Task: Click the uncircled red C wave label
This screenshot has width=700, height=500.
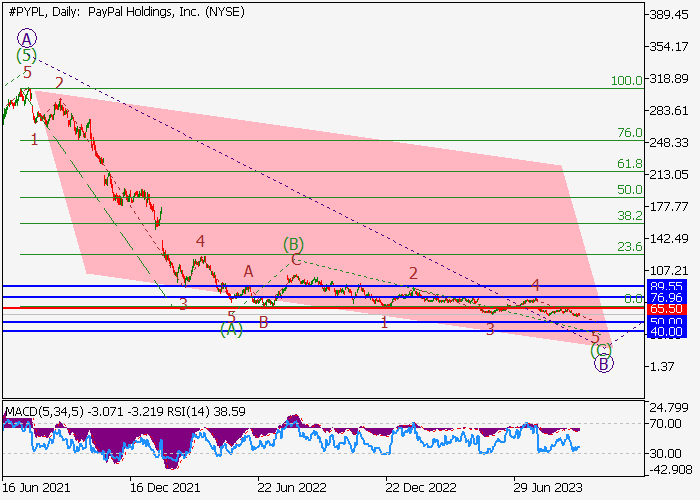Action: pyautogui.click(x=296, y=259)
